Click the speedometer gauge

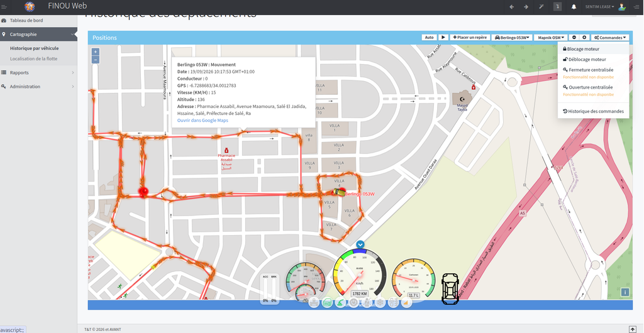(x=360, y=273)
